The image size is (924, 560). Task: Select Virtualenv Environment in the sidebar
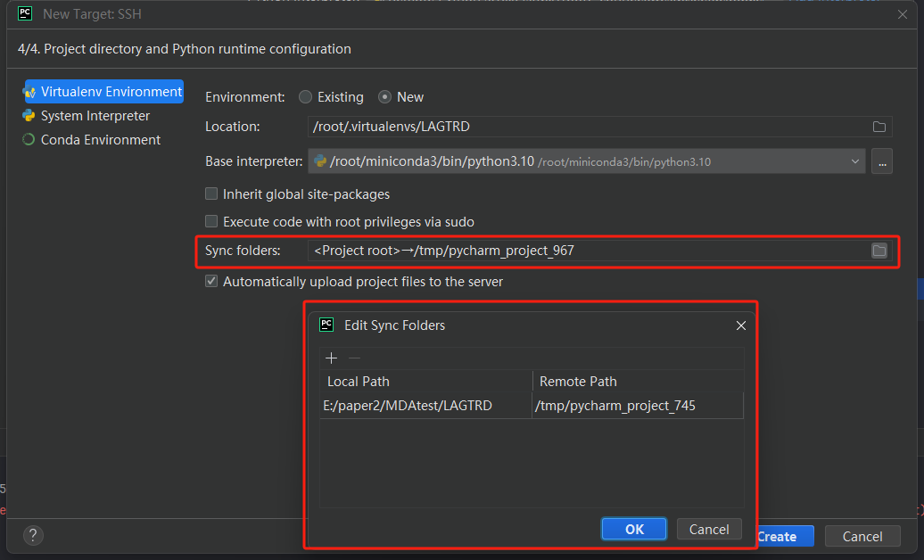(103, 92)
